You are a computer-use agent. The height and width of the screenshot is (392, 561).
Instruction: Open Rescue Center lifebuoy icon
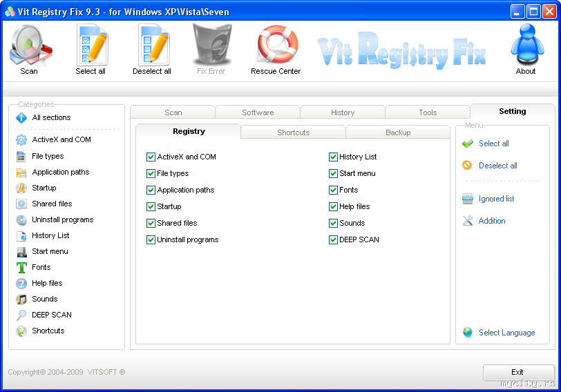tap(278, 44)
